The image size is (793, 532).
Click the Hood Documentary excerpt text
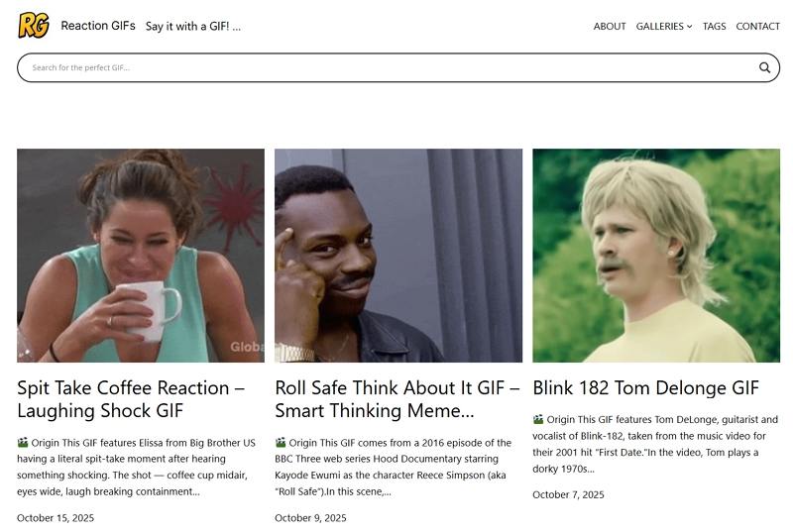394,467
